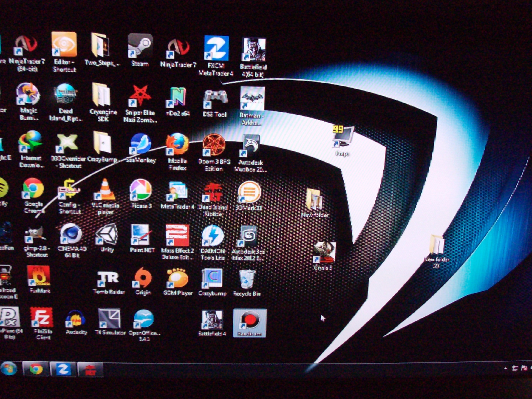The image size is (532, 399).
Task: Open the Recycle Bin
Action: click(x=247, y=283)
